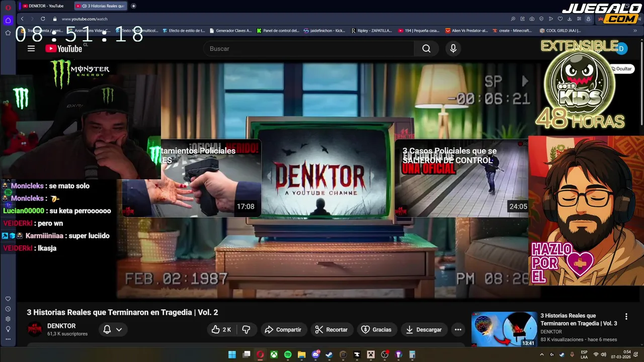Open the create - Minecraft bookmark

click(512, 31)
